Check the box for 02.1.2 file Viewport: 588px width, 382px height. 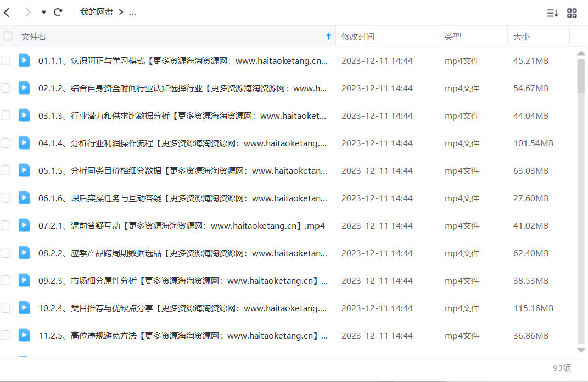[5, 88]
